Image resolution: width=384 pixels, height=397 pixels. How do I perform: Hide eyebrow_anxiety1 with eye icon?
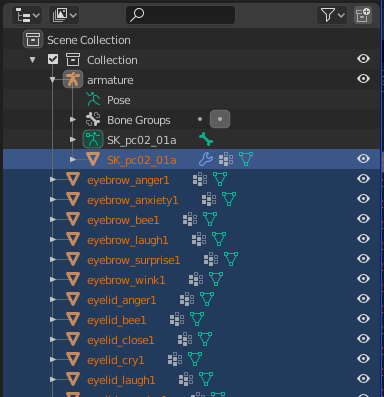[363, 199]
